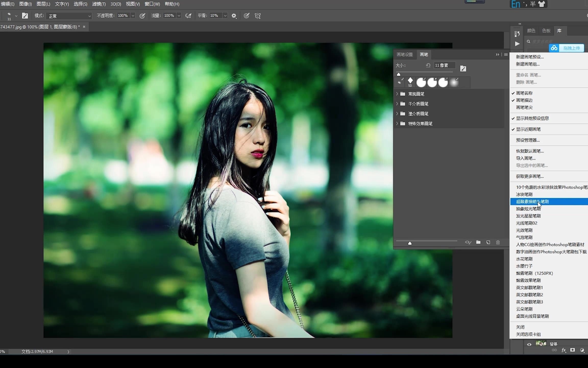The width and height of the screenshot is (588, 368).
Task: Uncheck 显示近期画笔 in the panel menu
Action: click(528, 129)
